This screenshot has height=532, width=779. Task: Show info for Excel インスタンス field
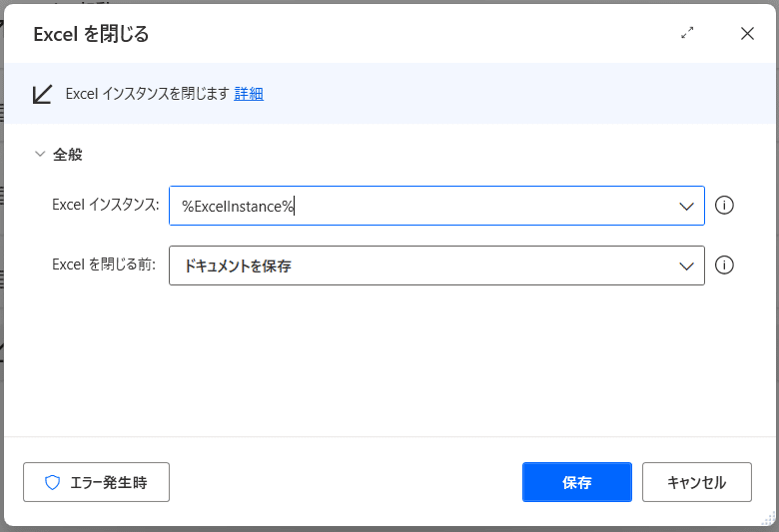(724, 206)
